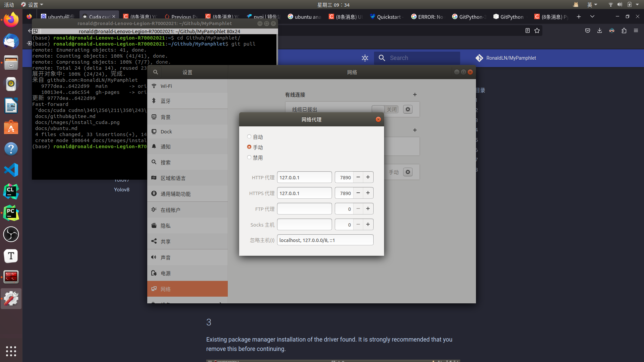Decrease the HTTPS proxy port with minus

(358, 193)
